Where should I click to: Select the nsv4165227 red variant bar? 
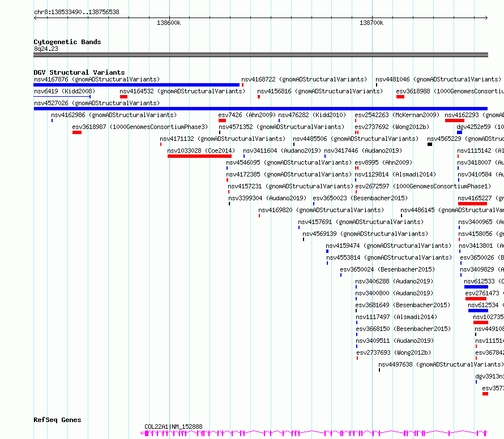[472, 204]
